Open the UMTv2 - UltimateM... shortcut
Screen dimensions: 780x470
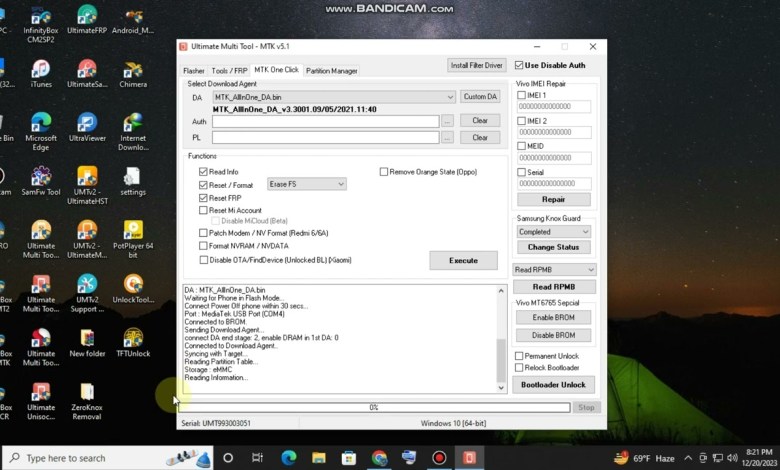[x=87, y=239]
